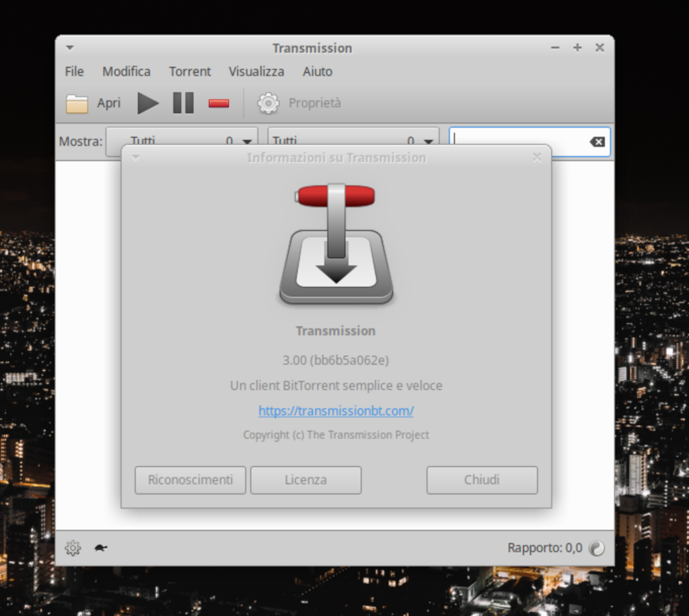Remove a torrent with the red minus icon

coord(217,103)
